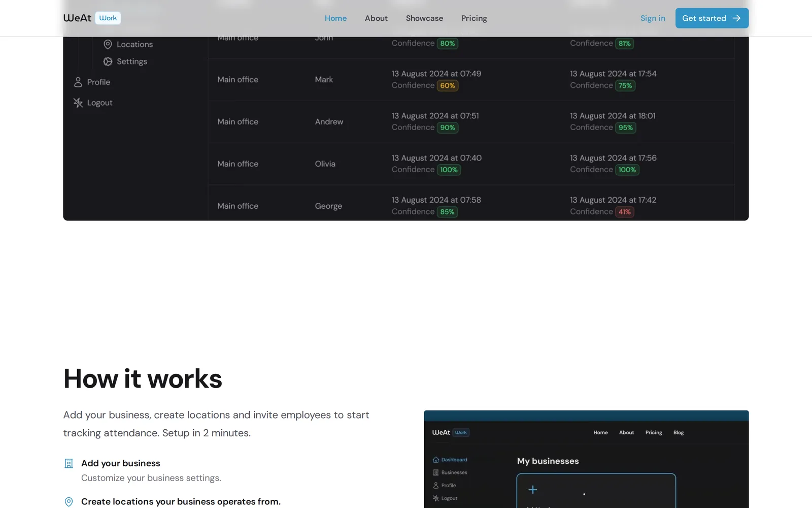
Task: Click Blog in the preview navbar
Action: coord(679,433)
